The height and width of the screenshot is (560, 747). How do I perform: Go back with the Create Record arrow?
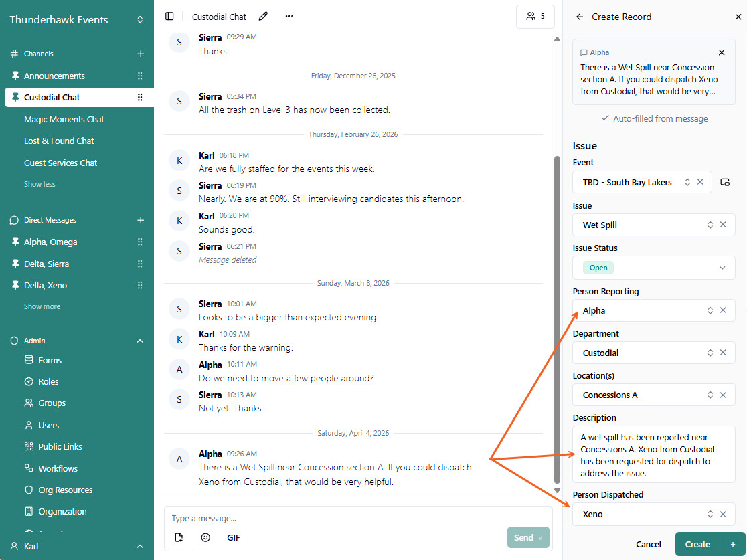(579, 17)
